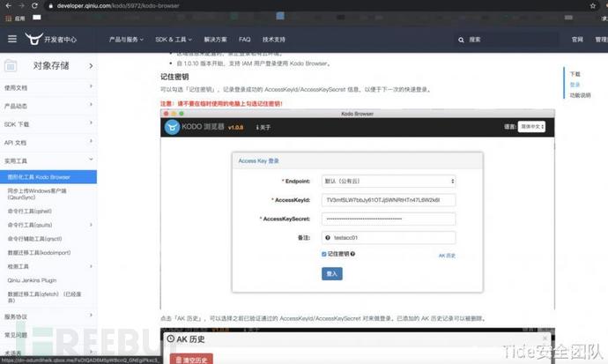Select 同步上传Windows客户端 (QsunSync) item
Image resolution: width=608 pixels, height=364 pixels.
(x=37, y=194)
